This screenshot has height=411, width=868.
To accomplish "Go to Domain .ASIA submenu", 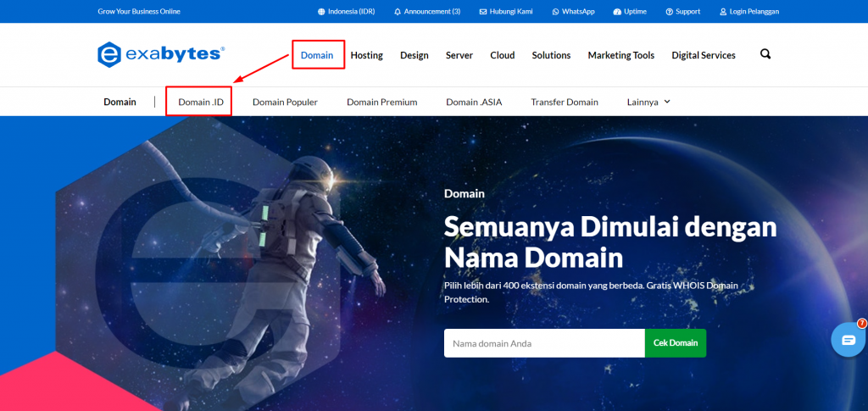I will pyautogui.click(x=474, y=102).
